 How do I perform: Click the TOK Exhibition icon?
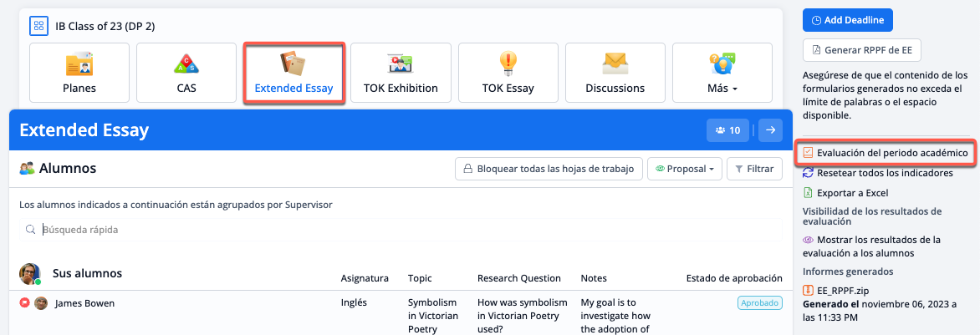pyautogui.click(x=401, y=63)
